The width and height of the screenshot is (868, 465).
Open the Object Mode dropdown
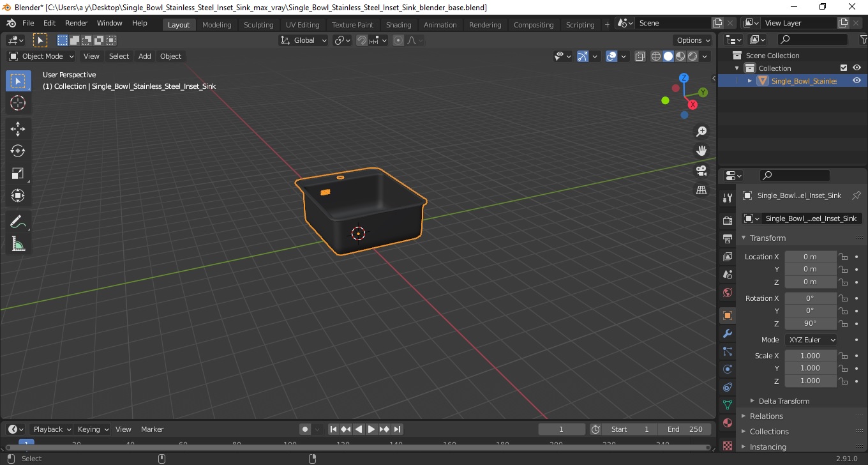pos(41,56)
